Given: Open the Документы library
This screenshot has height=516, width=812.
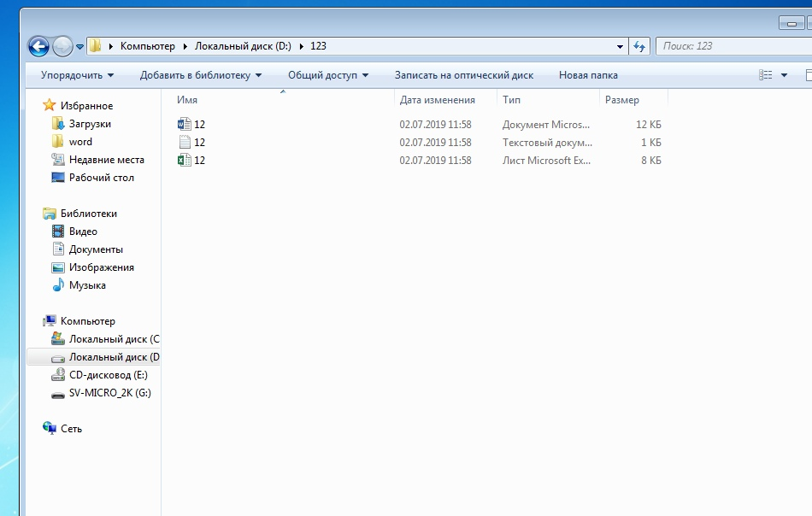Looking at the screenshot, I should 96,249.
